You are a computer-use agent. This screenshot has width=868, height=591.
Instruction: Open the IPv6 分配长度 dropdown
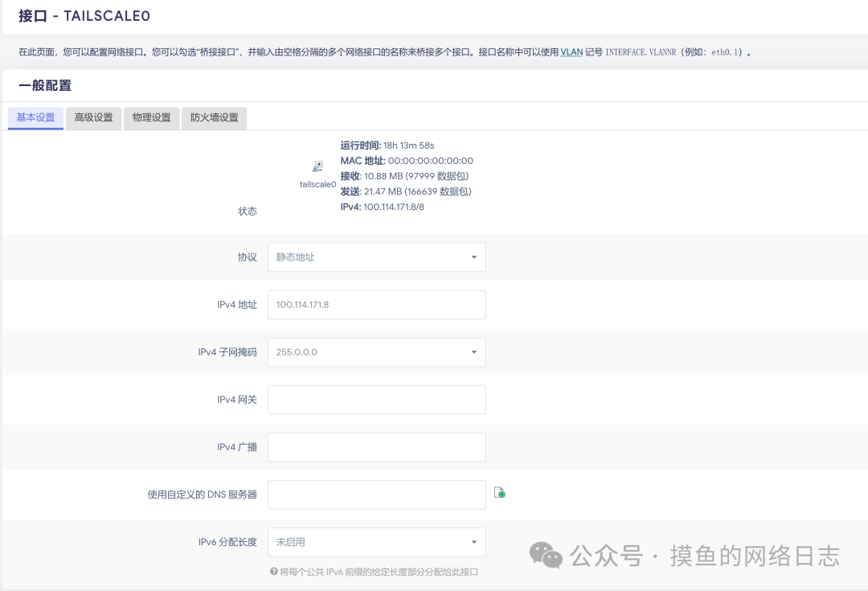376,542
